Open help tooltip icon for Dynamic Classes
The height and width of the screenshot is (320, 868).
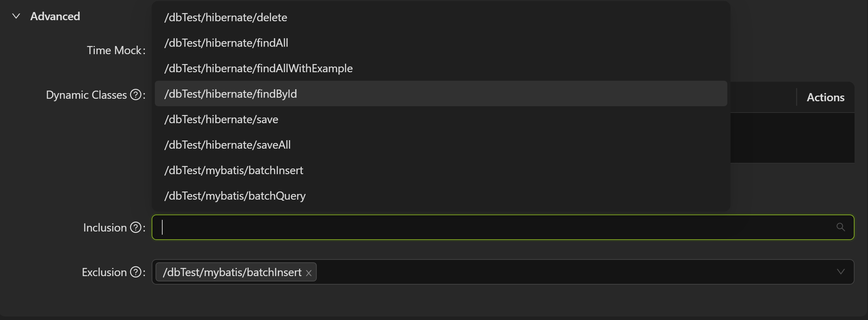(x=136, y=95)
